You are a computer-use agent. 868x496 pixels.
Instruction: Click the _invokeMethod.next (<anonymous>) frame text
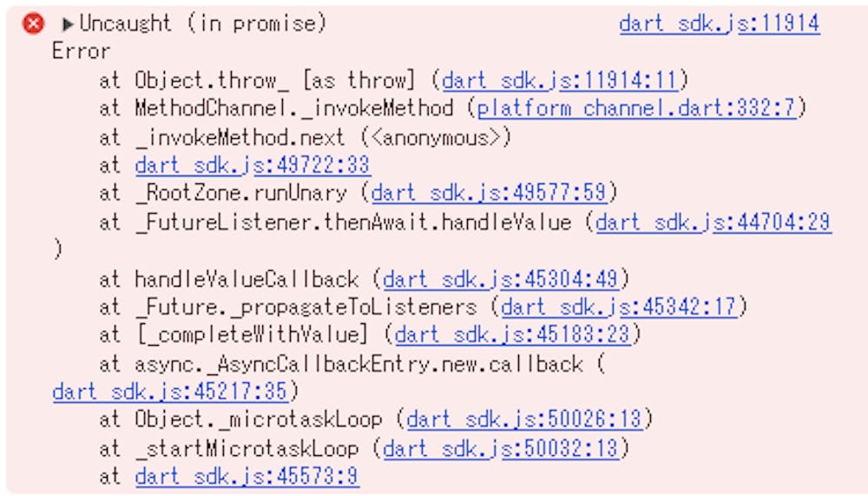point(323,137)
